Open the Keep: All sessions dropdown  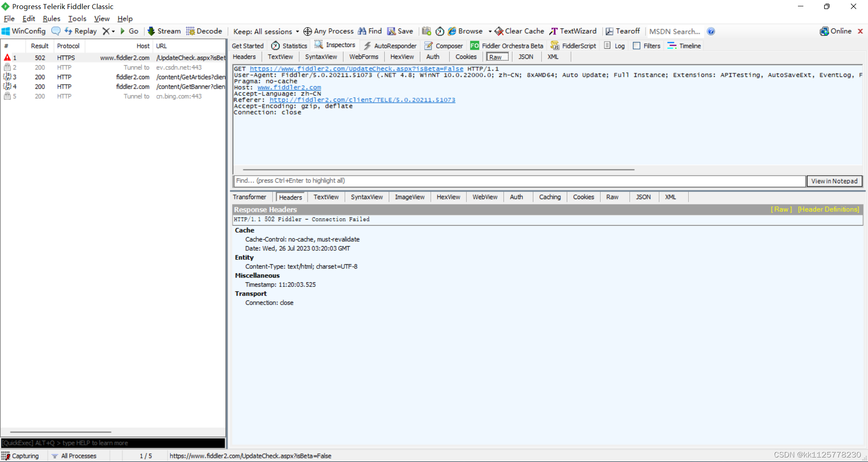click(x=266, y=32)
